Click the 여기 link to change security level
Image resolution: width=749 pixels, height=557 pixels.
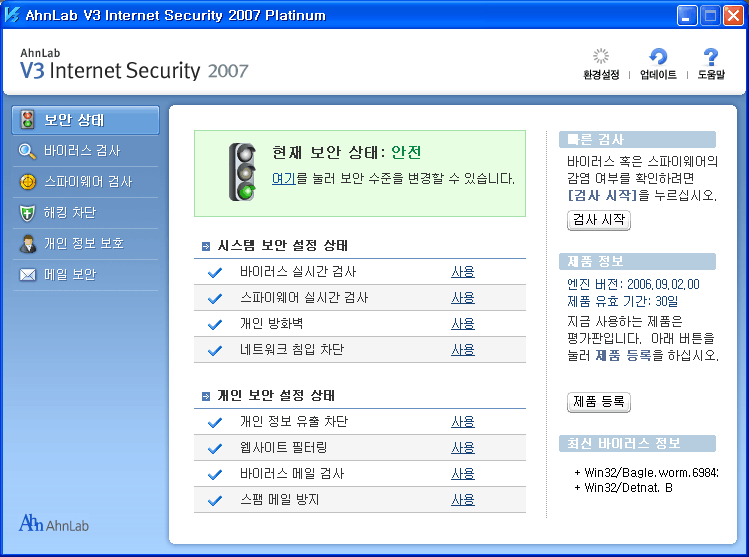tap(284, 179)
